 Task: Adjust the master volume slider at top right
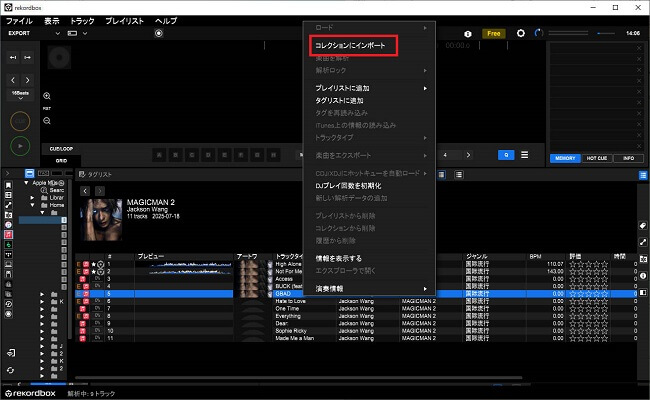coord(606,33)
